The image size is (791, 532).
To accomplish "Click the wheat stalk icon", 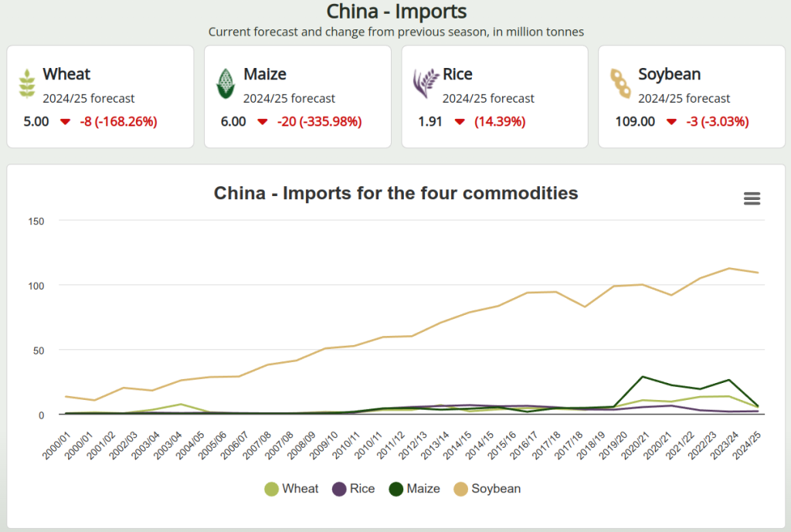I will 27,83.
